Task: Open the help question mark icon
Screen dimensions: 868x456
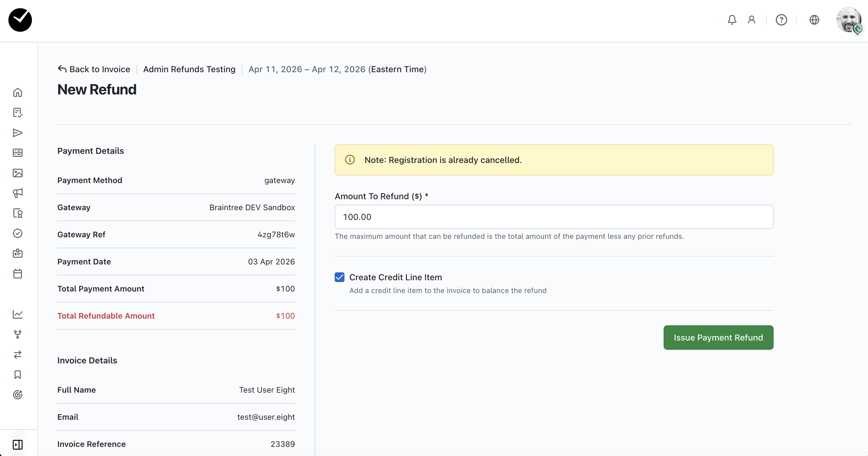Action: (x=781, y=20)
